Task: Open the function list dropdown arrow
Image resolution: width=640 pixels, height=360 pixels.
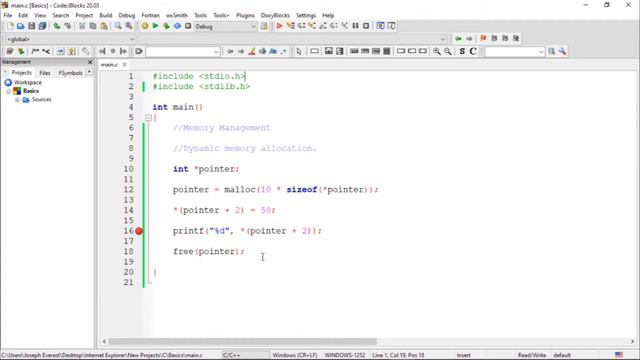Action: click(x=443, y=39)
